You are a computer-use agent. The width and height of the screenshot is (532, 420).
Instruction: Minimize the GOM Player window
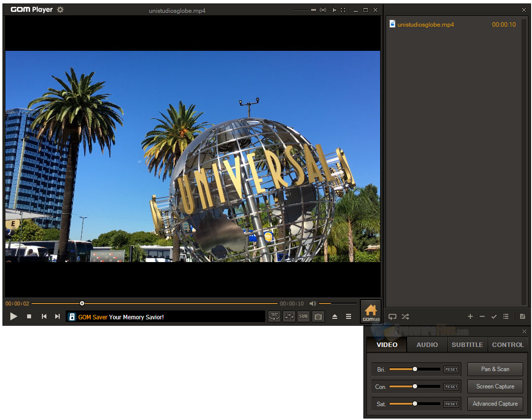click(x=355, y=10)
